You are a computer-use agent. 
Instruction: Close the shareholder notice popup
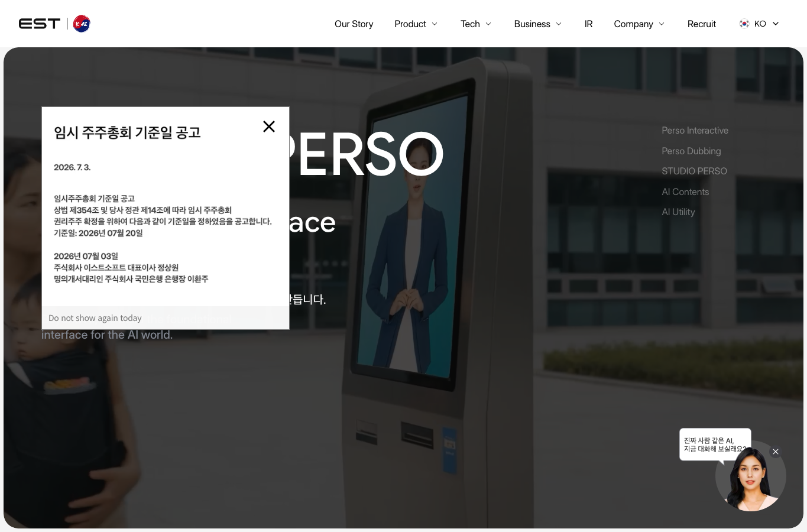point(269,126)
